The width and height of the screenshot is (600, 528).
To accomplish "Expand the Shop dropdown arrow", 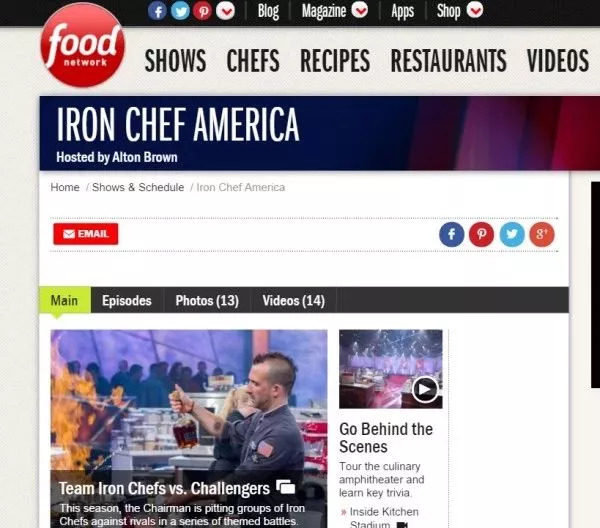I will pos(475,10).
